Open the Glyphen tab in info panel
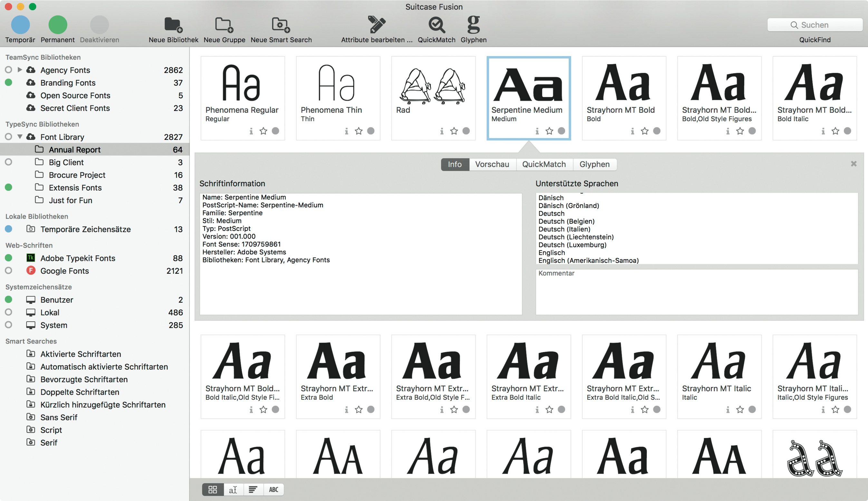868x501 pixels. click(594, 164)
